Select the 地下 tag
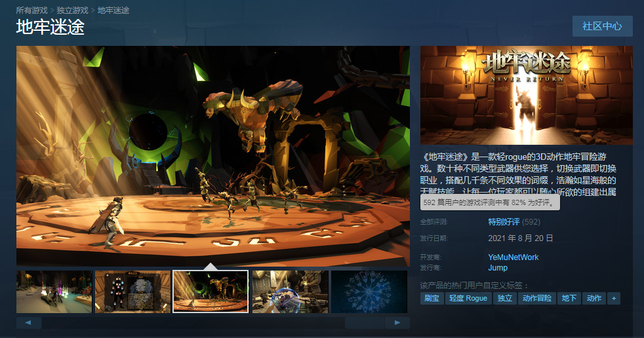This screenshot has width=644, height=338. (x=569, y=298)
